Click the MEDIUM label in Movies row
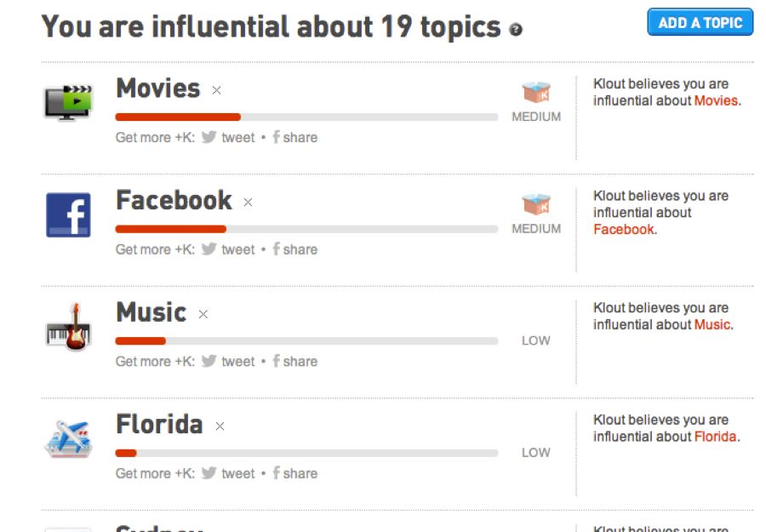Viewport: 766px width, 532px height. coord(536,117)
